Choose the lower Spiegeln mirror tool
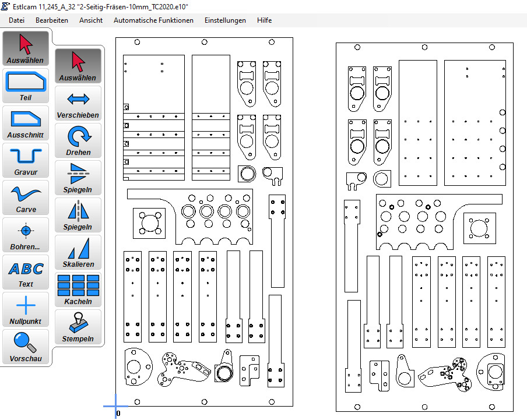 click(x=78, y=215)
